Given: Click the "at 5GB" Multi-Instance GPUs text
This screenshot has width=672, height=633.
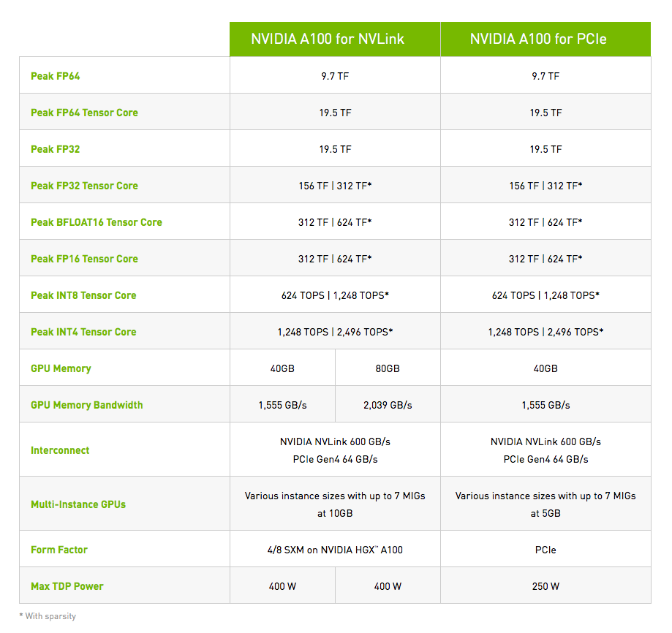Looking at the screenshot, I should pyautogui.click(x=545, y=514).
